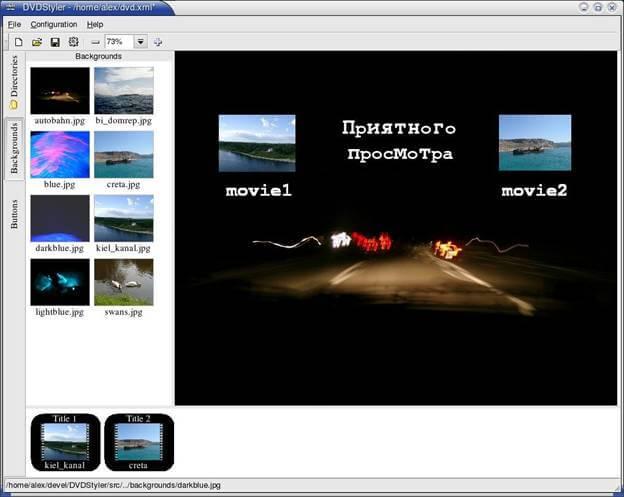Select Title 1 kiel_kanal in titleset strip
This screenshot has width=624, height=497.
[65, 442]
